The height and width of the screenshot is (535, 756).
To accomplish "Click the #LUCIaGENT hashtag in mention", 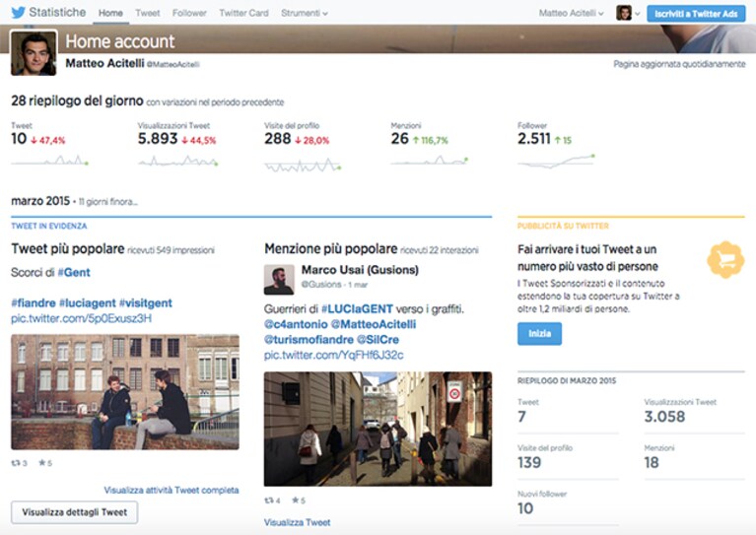I will pos(357,309).
